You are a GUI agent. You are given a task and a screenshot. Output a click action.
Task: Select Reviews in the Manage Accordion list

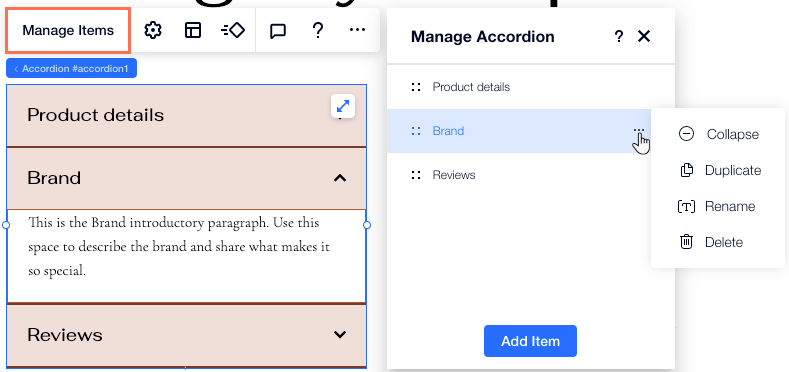pyautogui.click(x=531, y=175)
